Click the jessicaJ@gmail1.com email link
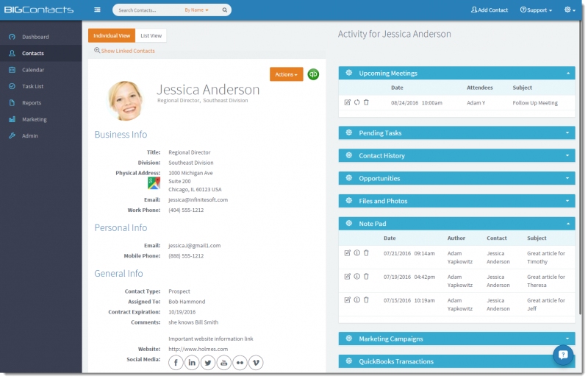 [x=194, y=246]
